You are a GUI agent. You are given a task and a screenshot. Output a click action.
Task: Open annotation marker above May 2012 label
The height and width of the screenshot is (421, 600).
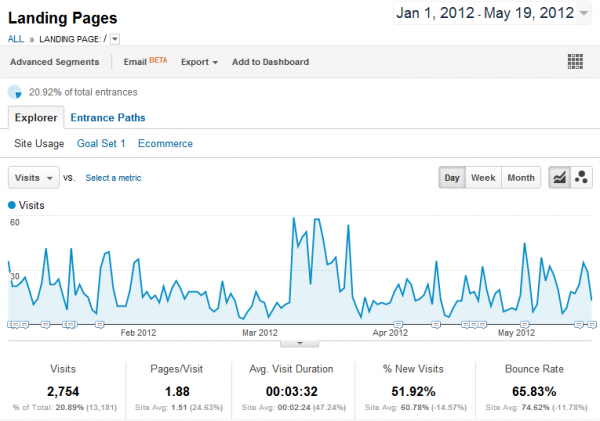(x=525, y=325)
